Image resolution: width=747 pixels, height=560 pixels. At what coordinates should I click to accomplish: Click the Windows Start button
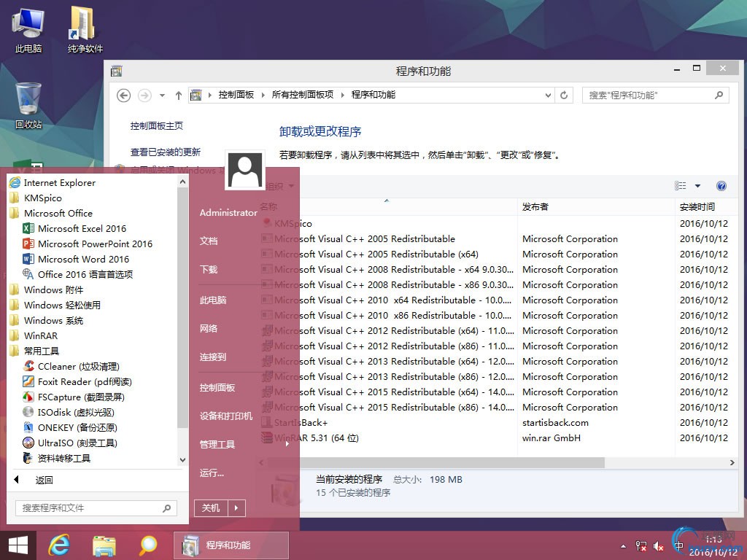click(x=18, y=545)
